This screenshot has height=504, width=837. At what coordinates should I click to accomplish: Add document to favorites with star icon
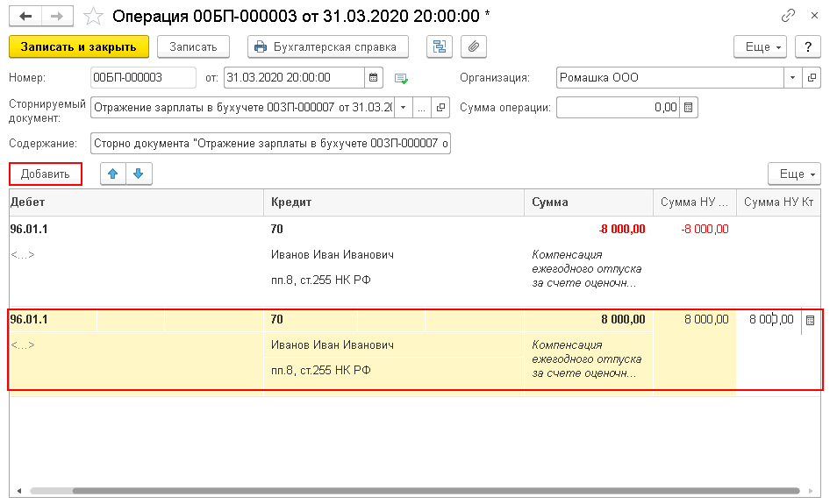[x=93, y=16]
